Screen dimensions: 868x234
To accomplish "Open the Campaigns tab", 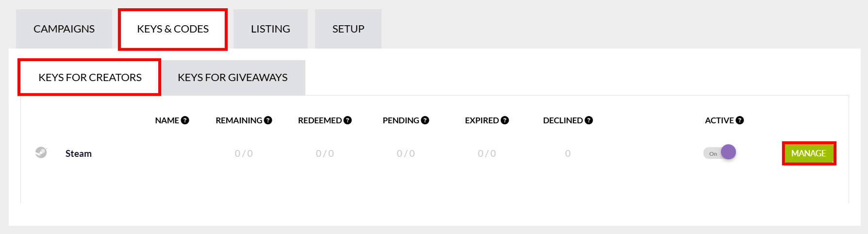I will [64, 29].
